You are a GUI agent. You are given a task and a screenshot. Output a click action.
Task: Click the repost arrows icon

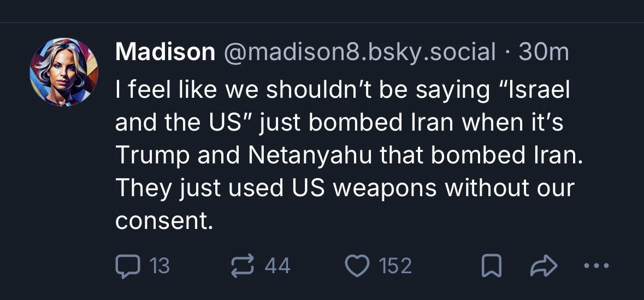pyautogui.click(x=242, y=266)
